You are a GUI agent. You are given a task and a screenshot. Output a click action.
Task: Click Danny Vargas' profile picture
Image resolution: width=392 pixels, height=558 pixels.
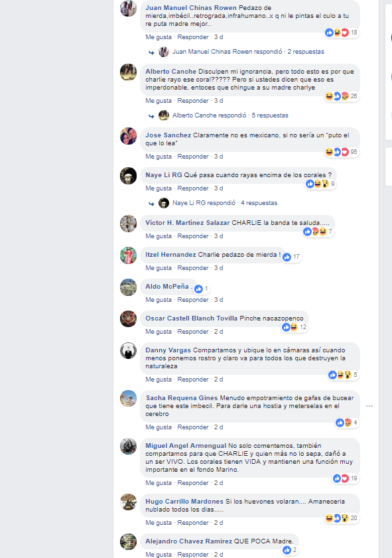pyautogui.click(x=128, y=351)
